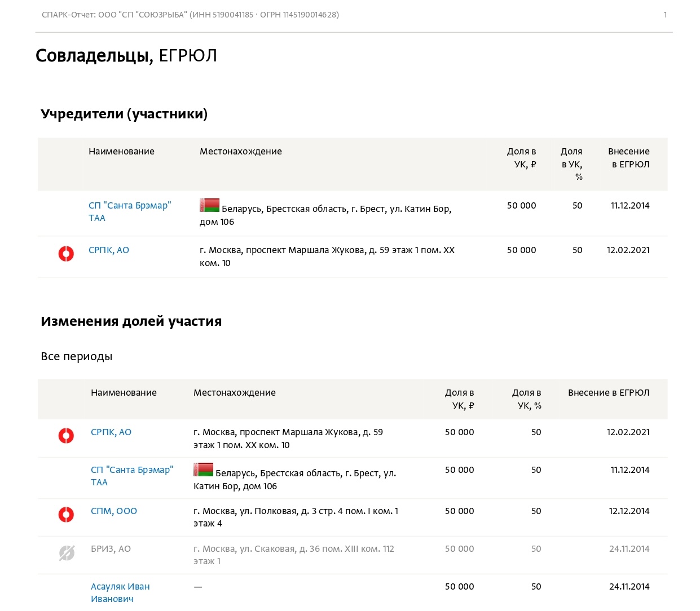This screenshot has width=700, height=611.
Task: Click the address г. Москва, ул. Скаковая for БРИЗ, АО
Action: click(294, 555)
